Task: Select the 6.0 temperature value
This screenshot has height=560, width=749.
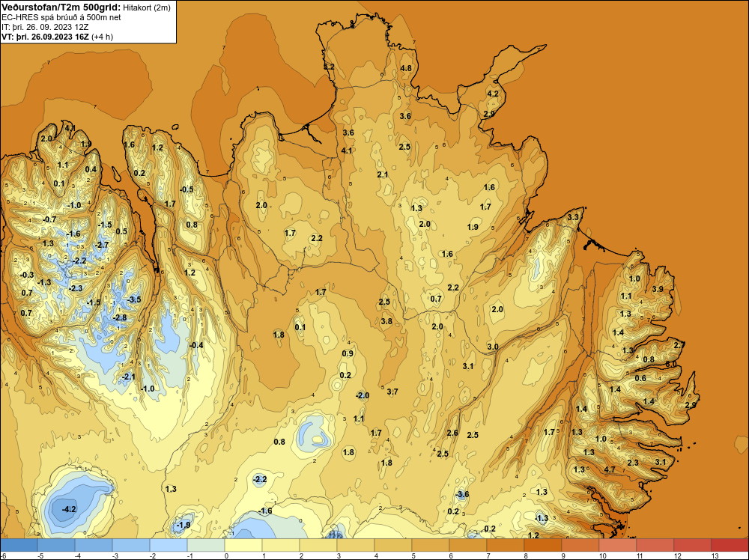Action: 670,364
